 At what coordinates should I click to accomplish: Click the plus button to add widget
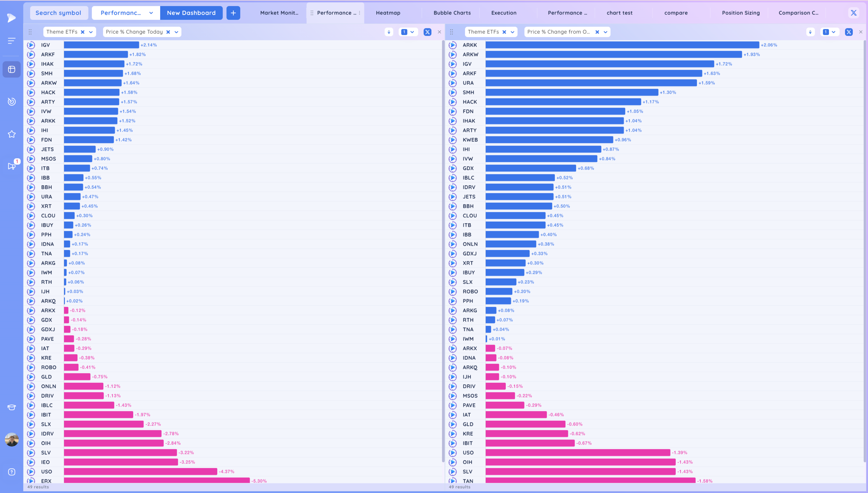[233, 13]
